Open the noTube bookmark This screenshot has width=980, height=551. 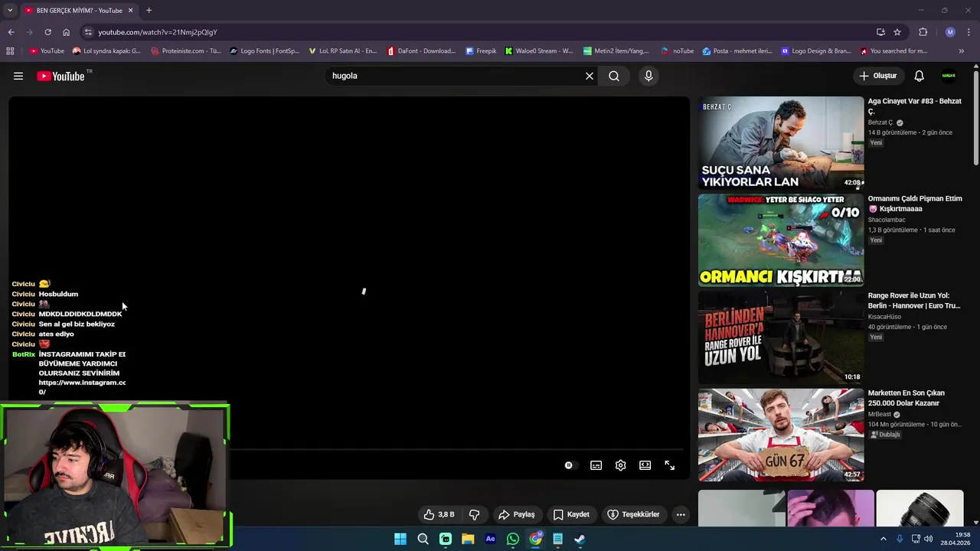click(x=678, y=51)
